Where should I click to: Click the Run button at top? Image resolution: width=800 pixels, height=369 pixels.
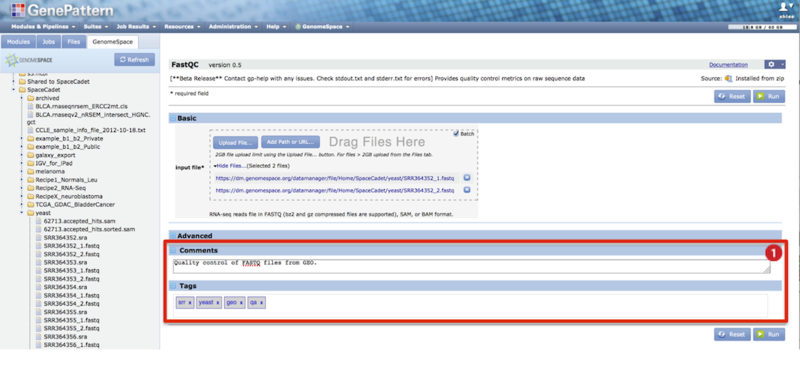tap(769, 96)
